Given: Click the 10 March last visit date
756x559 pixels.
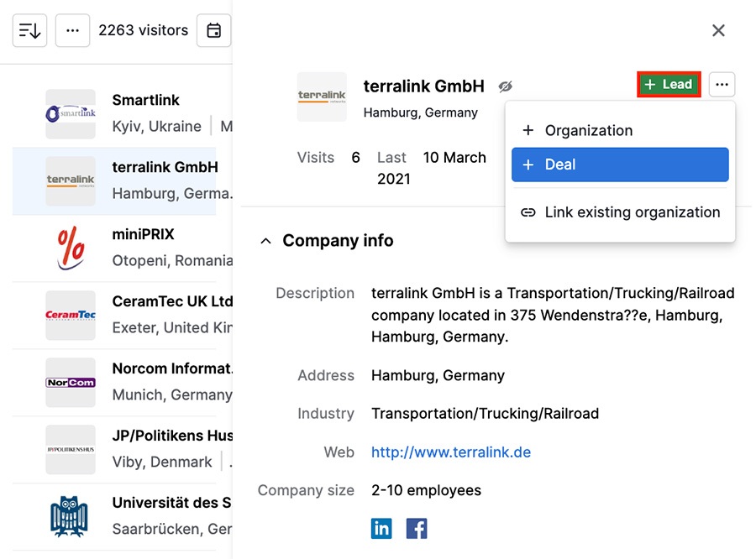Looking at the screenshot, I should pyautogui.click(x=454, y=158).
